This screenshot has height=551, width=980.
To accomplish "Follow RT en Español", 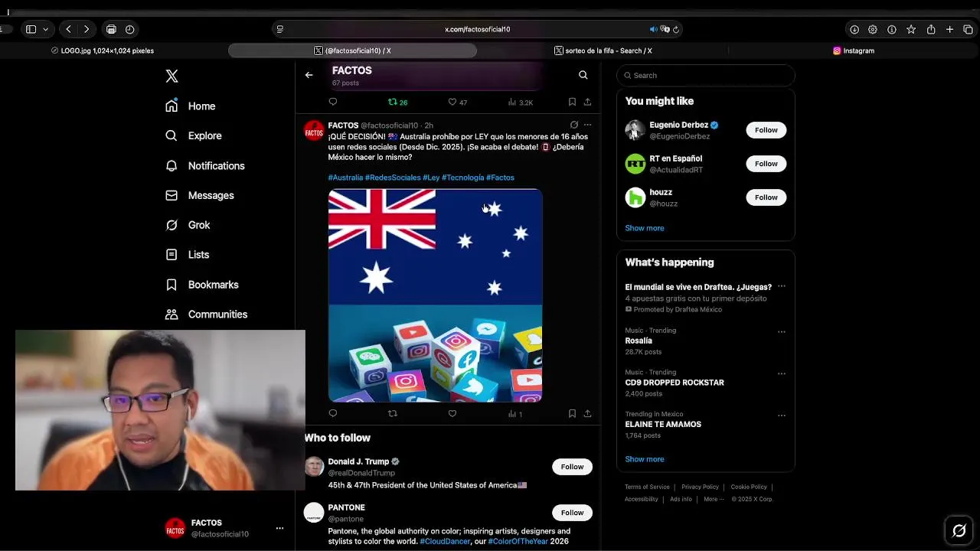I will [766, 164].
